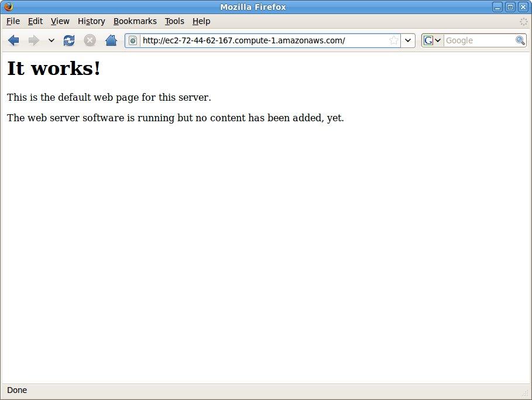Click the site identity icon in address bar

pos(133,41)
